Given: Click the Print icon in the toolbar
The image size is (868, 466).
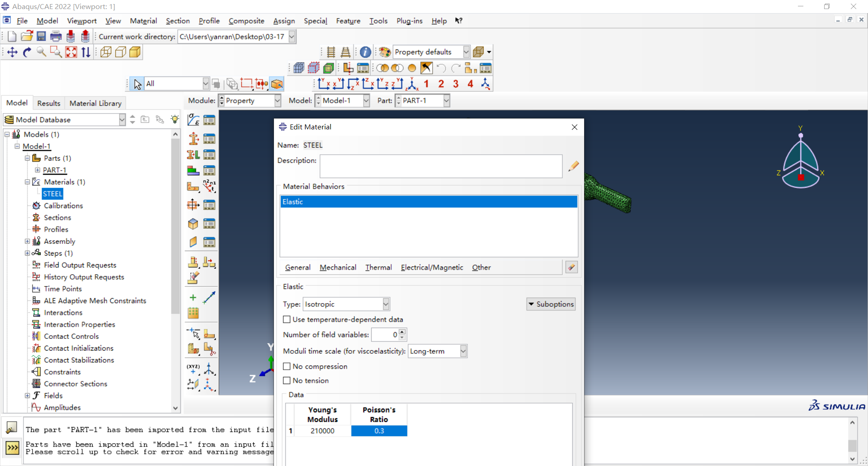Looking at the screenshot, I should (56, 36).
